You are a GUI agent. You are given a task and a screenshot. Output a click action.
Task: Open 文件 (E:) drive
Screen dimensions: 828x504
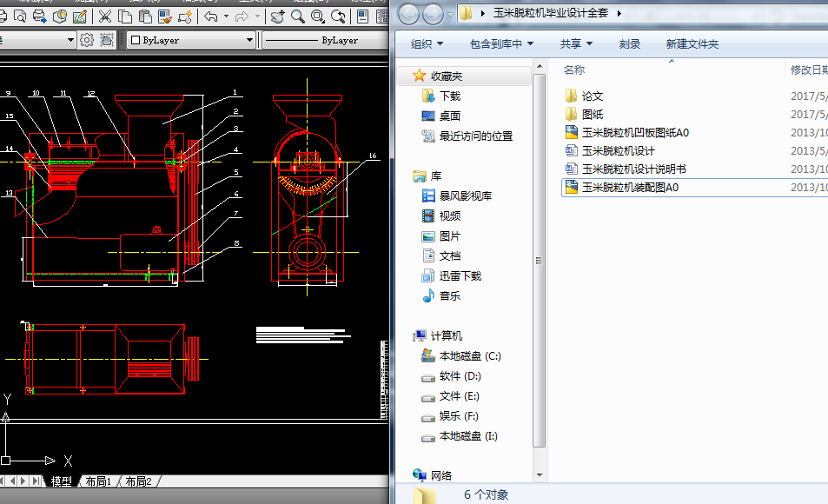(x=459, y=396)
